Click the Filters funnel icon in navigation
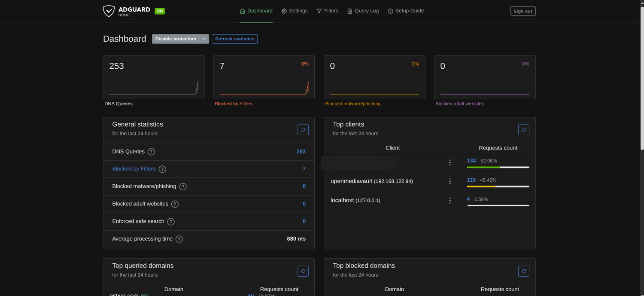 pos(319,11)
